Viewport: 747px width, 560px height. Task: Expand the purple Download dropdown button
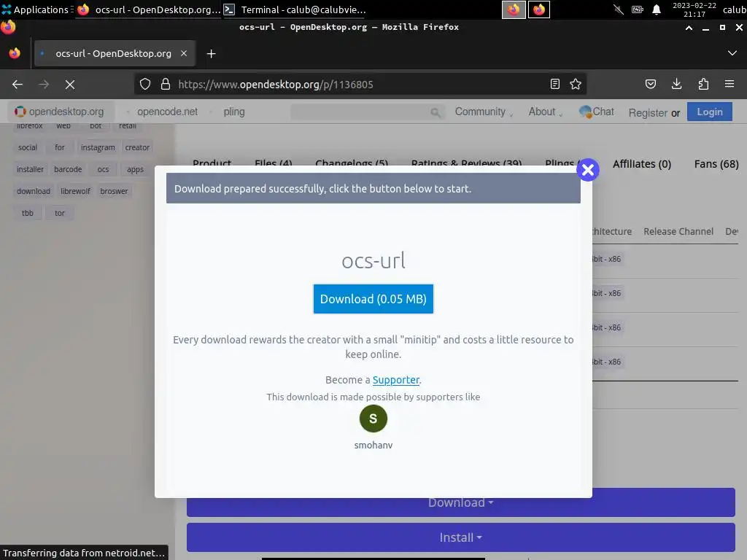(x=461, y=502)
